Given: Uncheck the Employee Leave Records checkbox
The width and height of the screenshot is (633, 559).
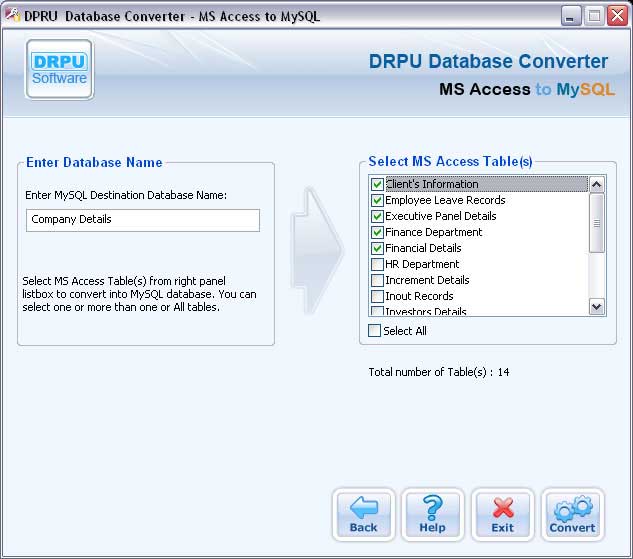Looking at the screenshot, I should click(x=377, y=200).
